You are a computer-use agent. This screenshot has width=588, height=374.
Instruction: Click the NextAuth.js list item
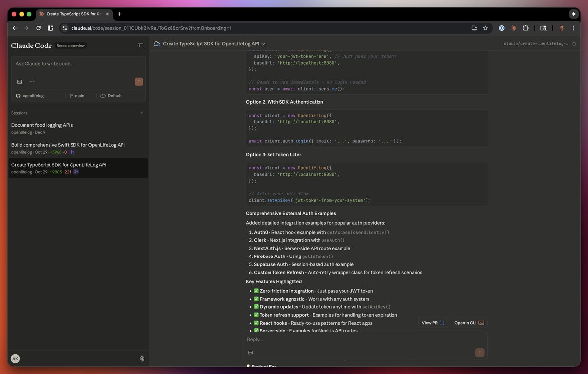(302, 248)
